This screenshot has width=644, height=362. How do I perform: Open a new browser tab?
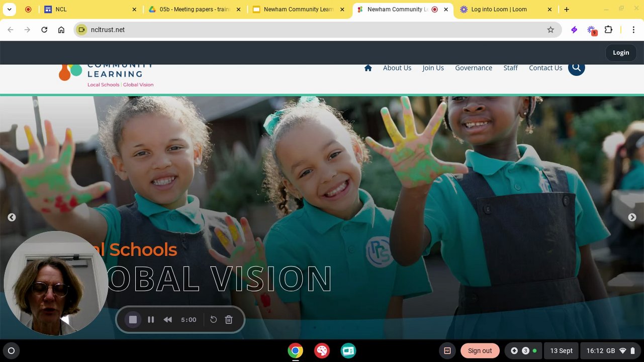click(x=567, y=9)
